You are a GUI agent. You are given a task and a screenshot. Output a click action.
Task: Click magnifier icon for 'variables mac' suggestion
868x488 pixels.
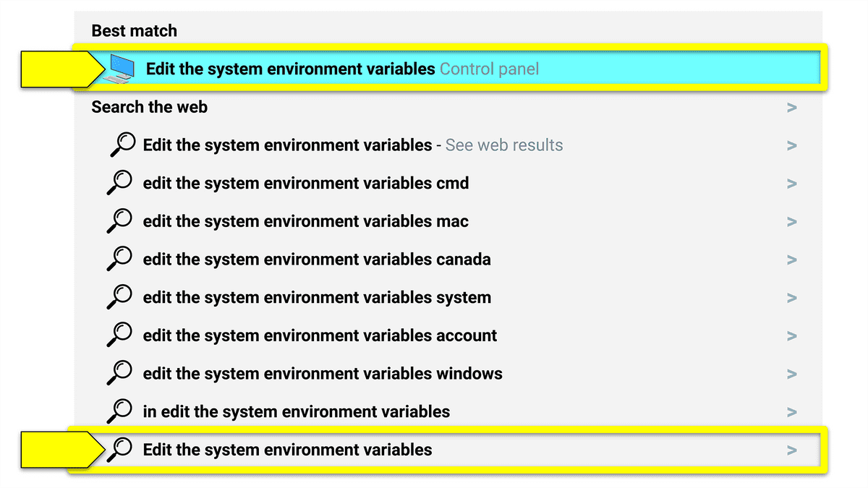121,221
